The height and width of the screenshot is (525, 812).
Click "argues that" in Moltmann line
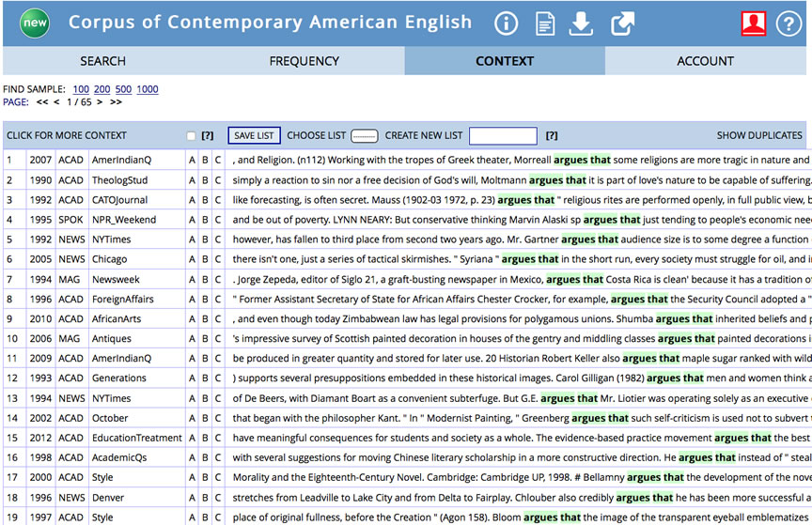pos(557,180)
